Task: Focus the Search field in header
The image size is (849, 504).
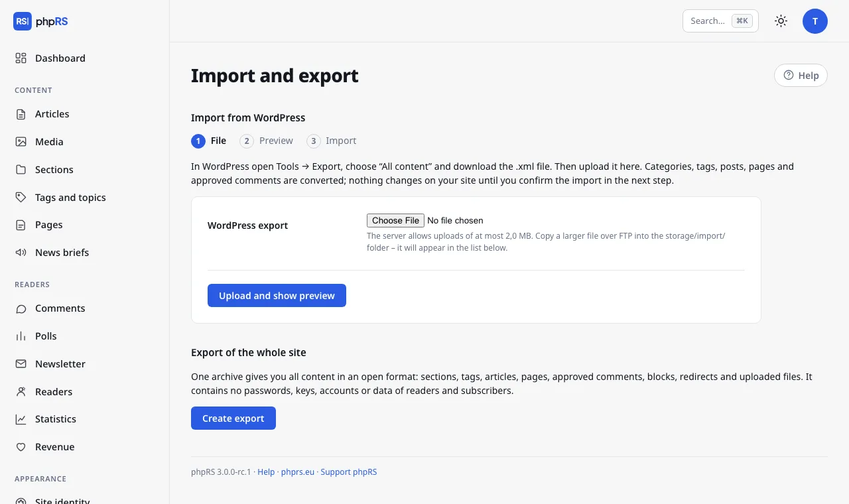Action: [x=720, y=21]
